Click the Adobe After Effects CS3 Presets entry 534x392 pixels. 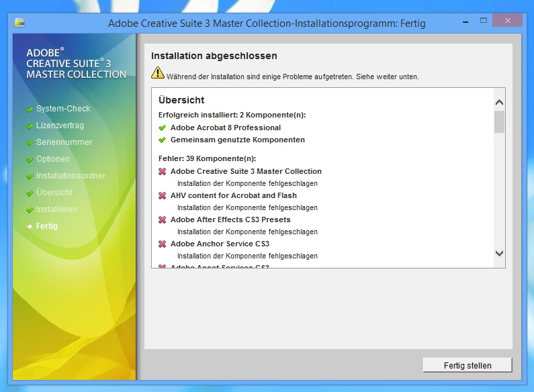(230, 219)
